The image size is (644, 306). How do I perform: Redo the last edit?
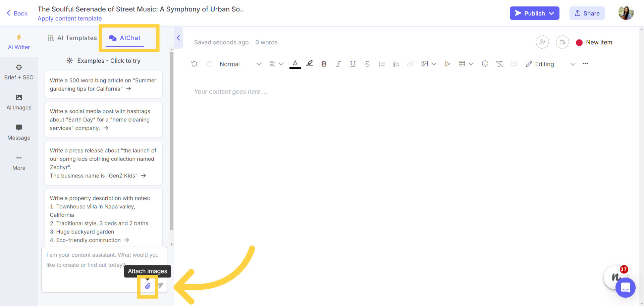[x=209, y=64]
